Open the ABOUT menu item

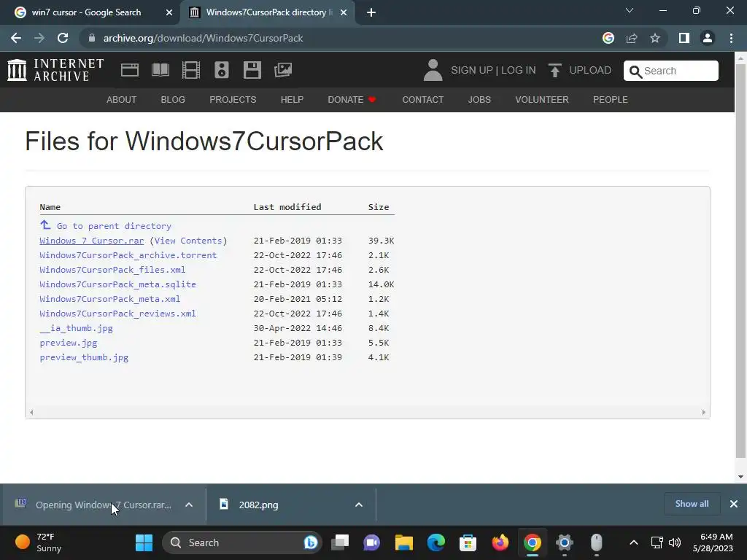click(122, 99)
